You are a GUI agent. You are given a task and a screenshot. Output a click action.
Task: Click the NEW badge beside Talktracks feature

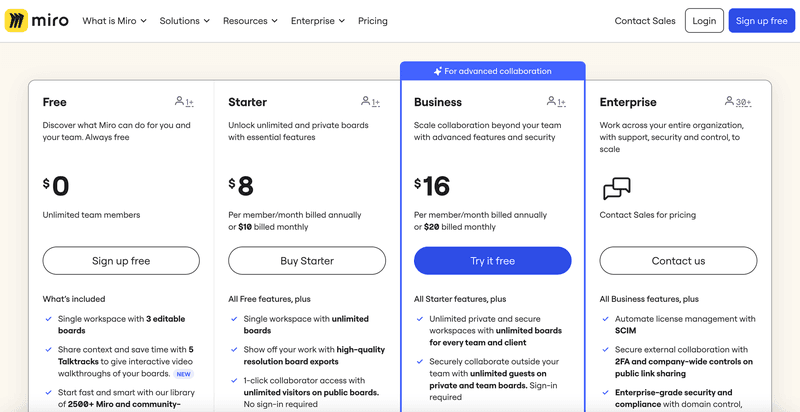coord(183,374)
